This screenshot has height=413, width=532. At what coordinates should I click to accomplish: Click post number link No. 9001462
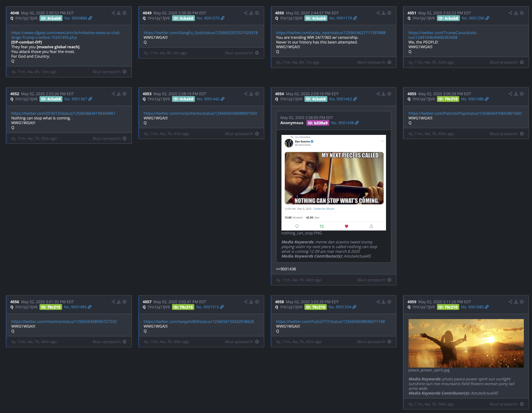(x=340, y=99)
